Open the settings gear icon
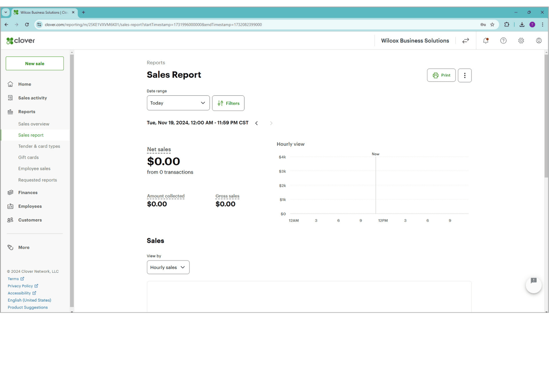 pos(521,41)
